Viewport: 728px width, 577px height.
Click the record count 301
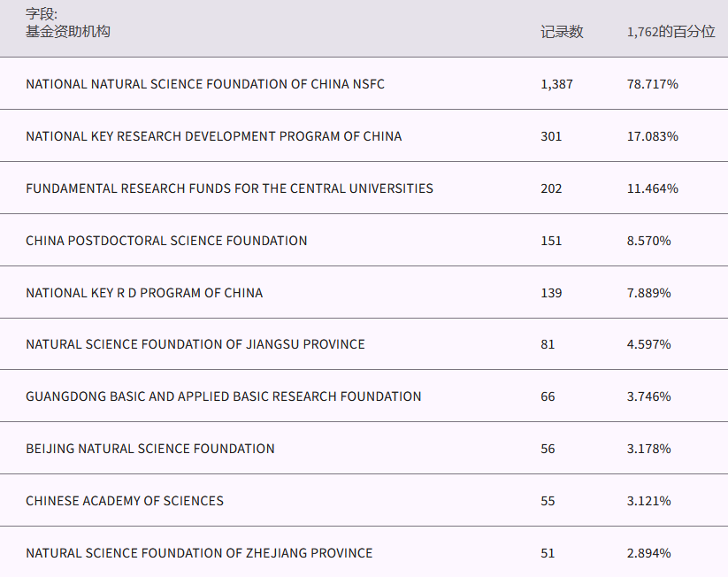coord(551,136)
